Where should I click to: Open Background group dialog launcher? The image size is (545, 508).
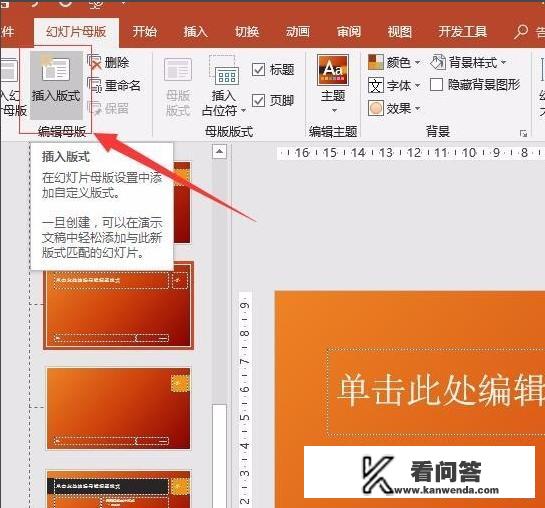pos(523,133)
